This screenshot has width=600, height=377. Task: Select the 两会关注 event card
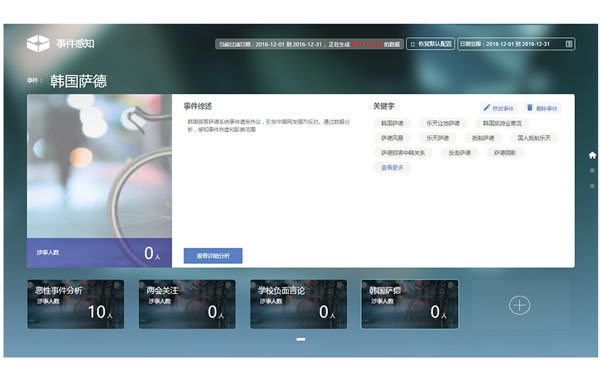tap(187, 304)
